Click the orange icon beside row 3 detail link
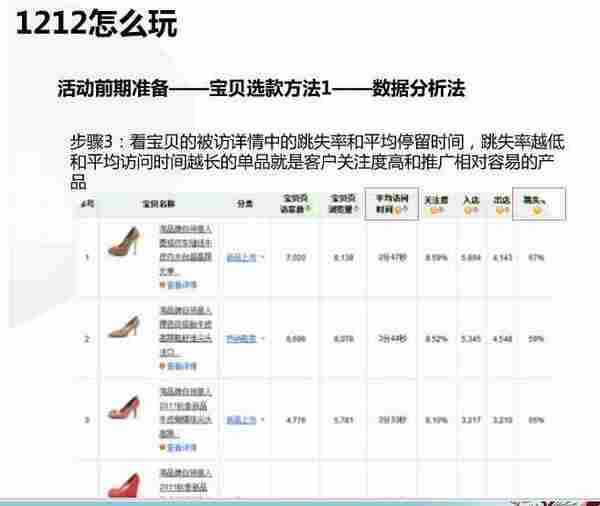 (162, 447)
